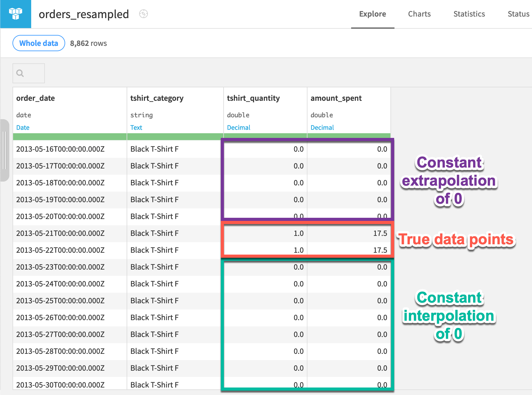532x395 pixels.
Task: Click the 8,862 rows label
Action: 88,43
